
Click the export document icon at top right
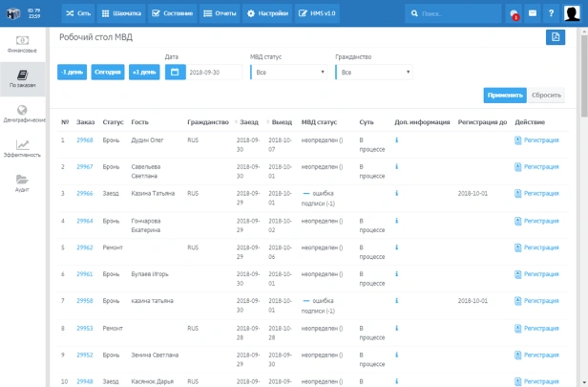tap(555, 37)
